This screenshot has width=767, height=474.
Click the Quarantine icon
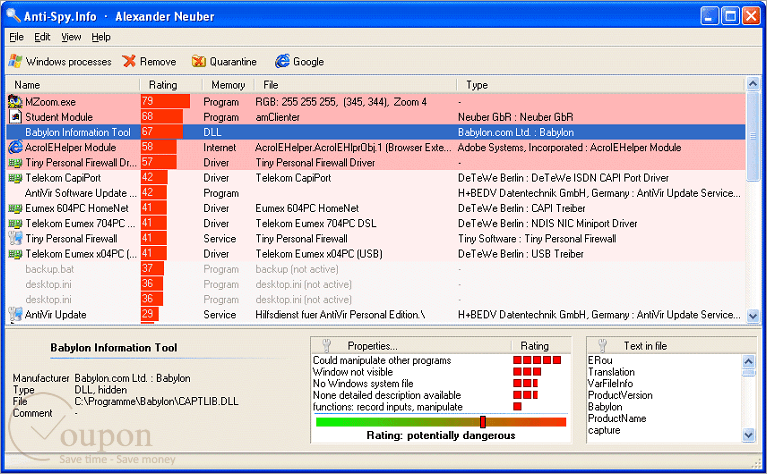pos(199,61)
